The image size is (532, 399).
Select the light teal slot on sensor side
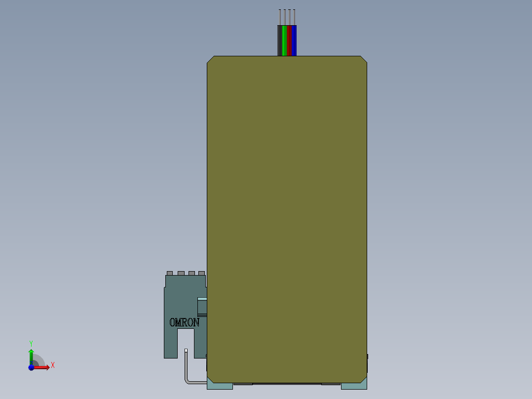(202, 299)
